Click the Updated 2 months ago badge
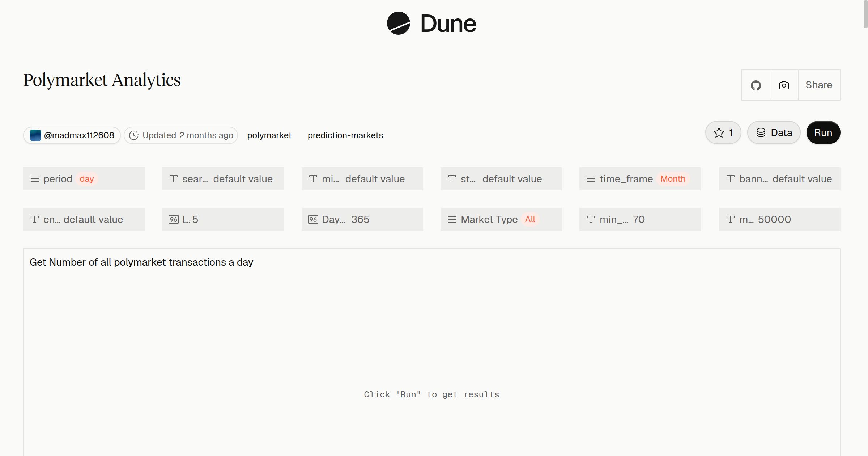 [x=181, y=135]
